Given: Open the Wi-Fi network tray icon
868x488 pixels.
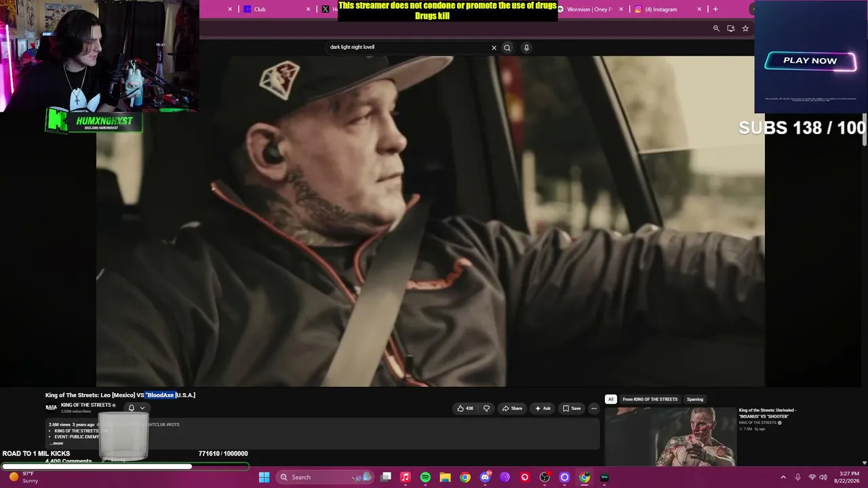Looking at the screenshot, I should (812, 477).
